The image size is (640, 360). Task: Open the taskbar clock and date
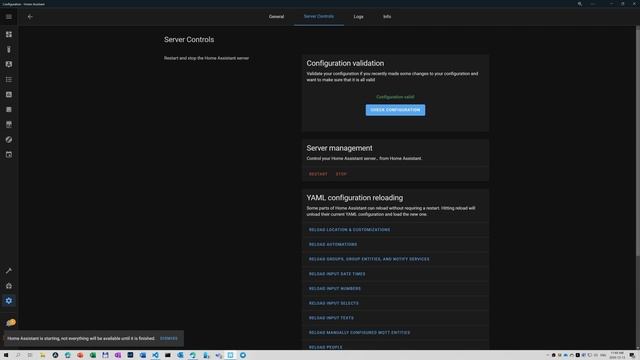tap(617, 355)
